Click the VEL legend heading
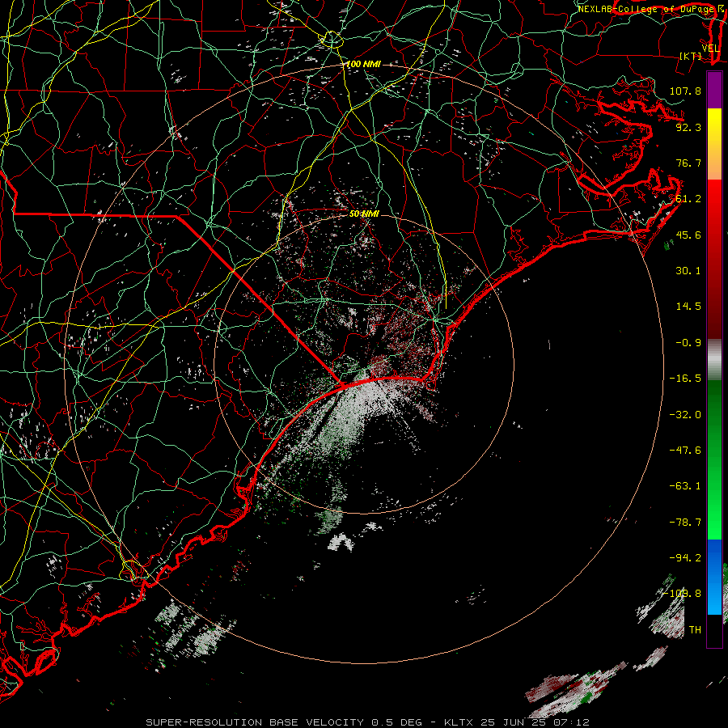 tap(710, 49)
